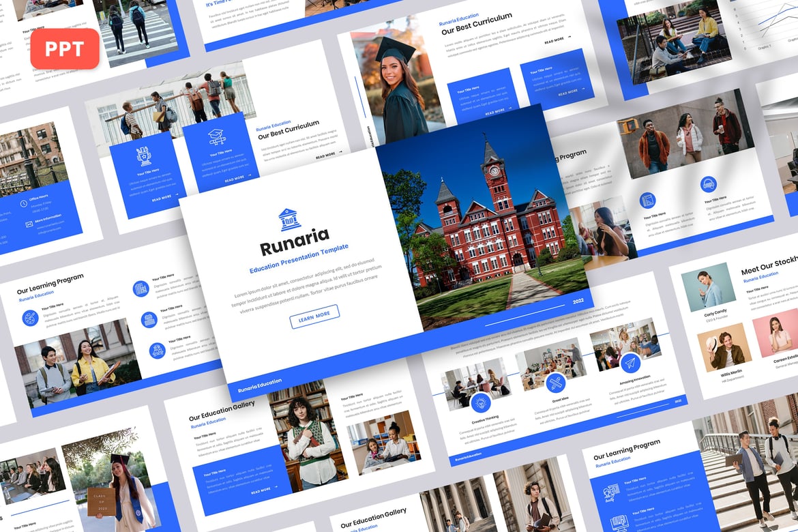This screenshot has height=532, width=798.
Task: Open Carly Candy's portrait photo
Action: tap(709, 286)
